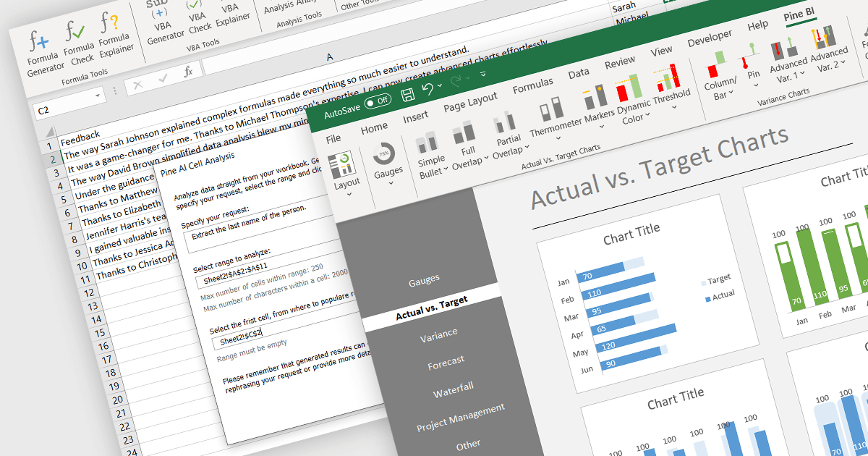Open Other section in sidebar
Viewport: 868px width, 456px height.
click(x=468, y=445)
